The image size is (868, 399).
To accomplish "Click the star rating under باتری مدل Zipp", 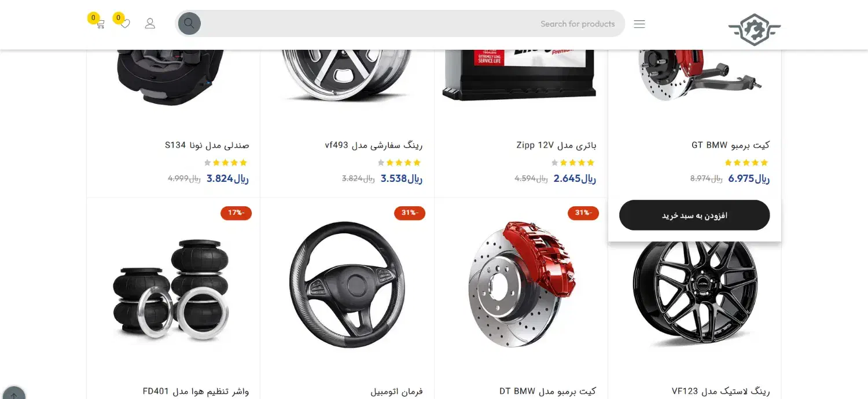I will pos(573,163).
